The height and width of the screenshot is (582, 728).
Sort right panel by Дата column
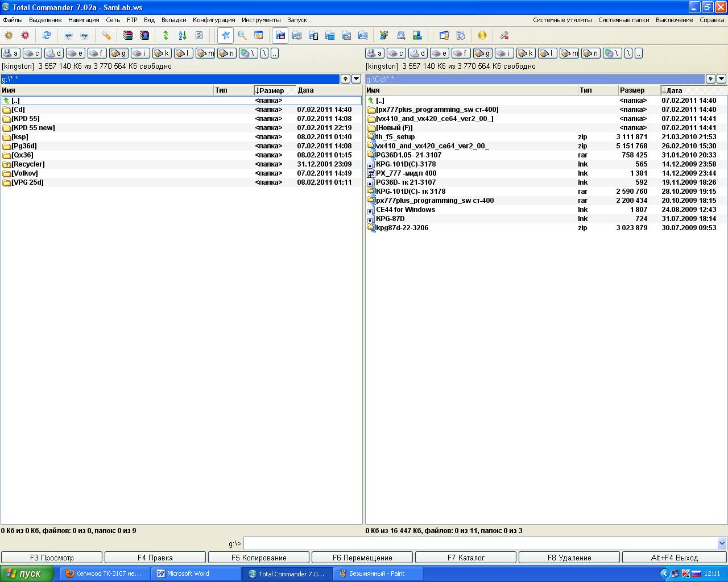(x=694, y=90)
